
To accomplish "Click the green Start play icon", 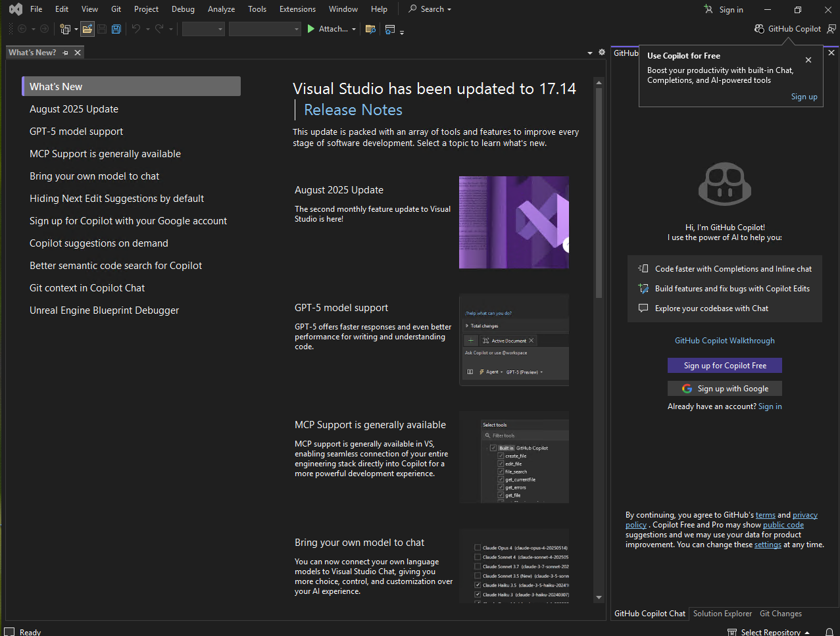I will (311, 29).
